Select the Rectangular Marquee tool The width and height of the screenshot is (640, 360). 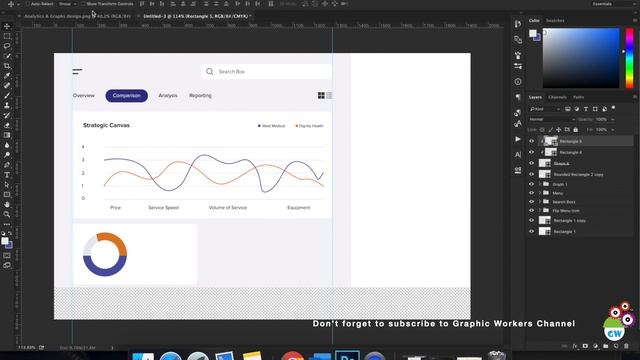[x=7, y=36]
